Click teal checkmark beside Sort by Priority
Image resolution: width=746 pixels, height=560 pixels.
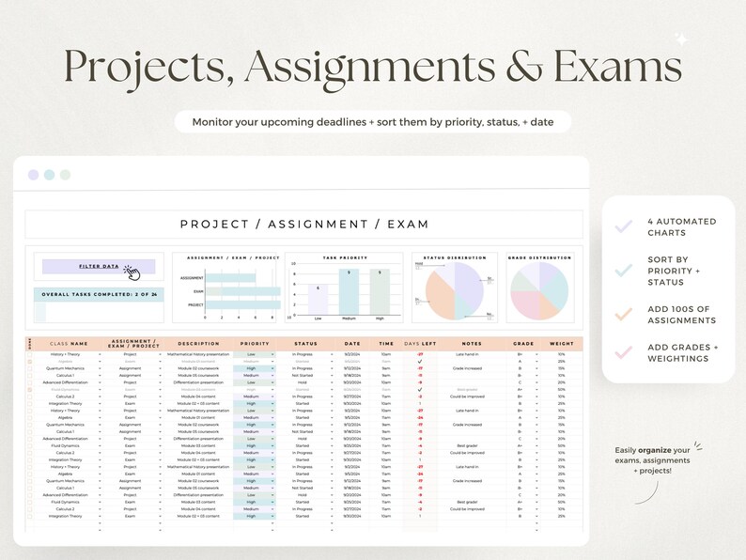[624, 271]
